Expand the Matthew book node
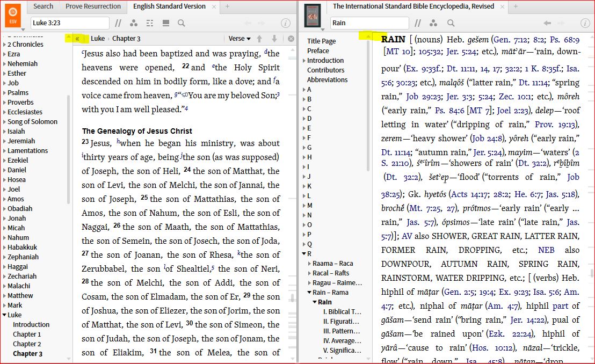The image size is (595, 364). [x=4, y=296]
